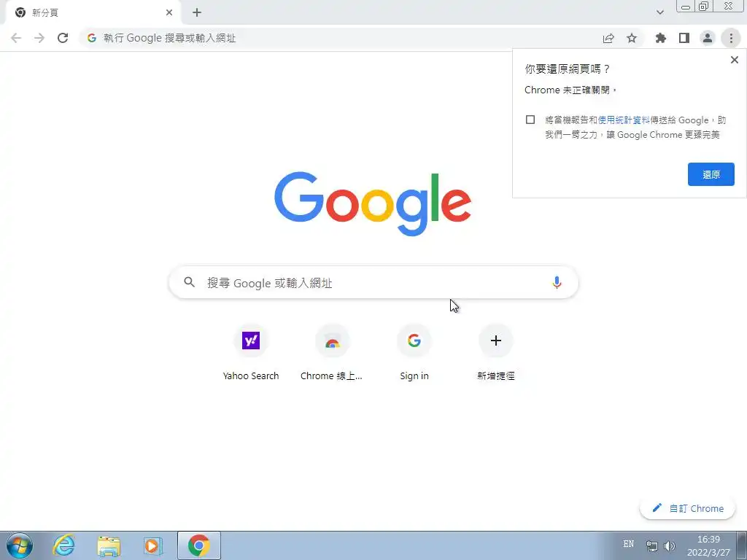Open the user profile avatar icon
The height and width of the screenshot is (560, 747).
tap(708, 38)
